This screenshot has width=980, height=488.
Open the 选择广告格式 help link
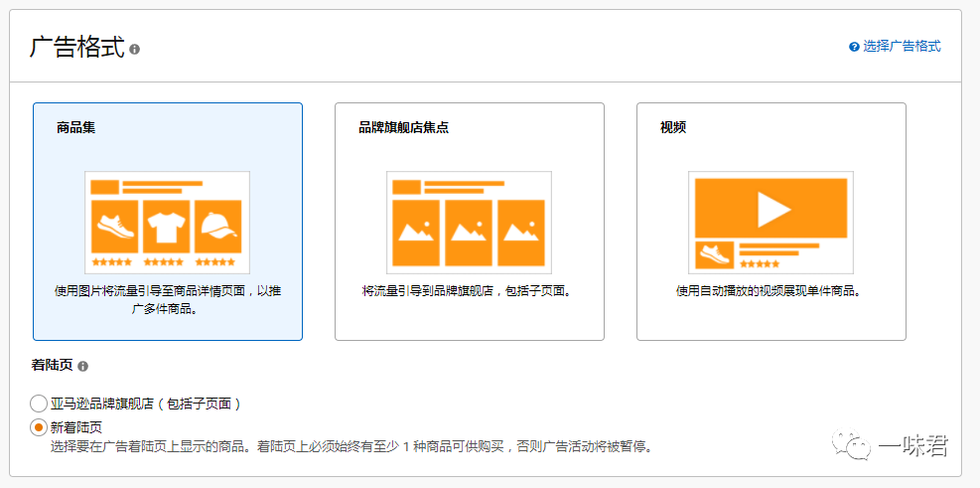pos(902,47)
